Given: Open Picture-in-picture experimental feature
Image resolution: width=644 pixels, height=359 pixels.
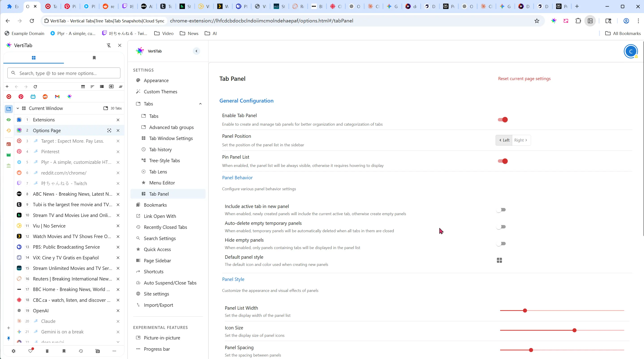Looking at the screenshot, I should click(168, 338).
